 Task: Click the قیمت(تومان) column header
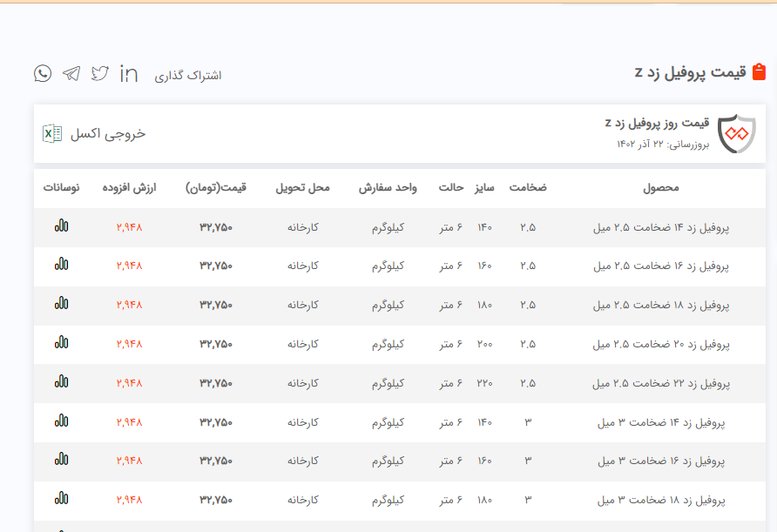[216, 187]
